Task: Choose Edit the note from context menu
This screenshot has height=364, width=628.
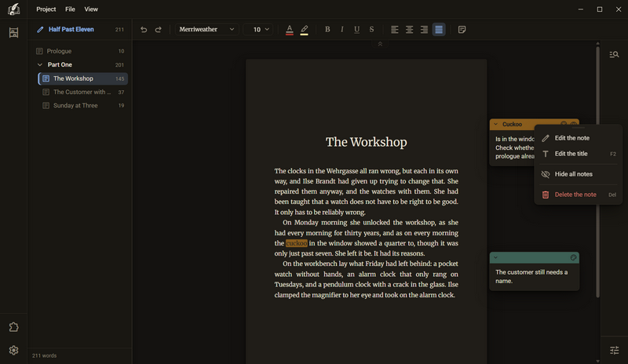Action: pos(579,138)
